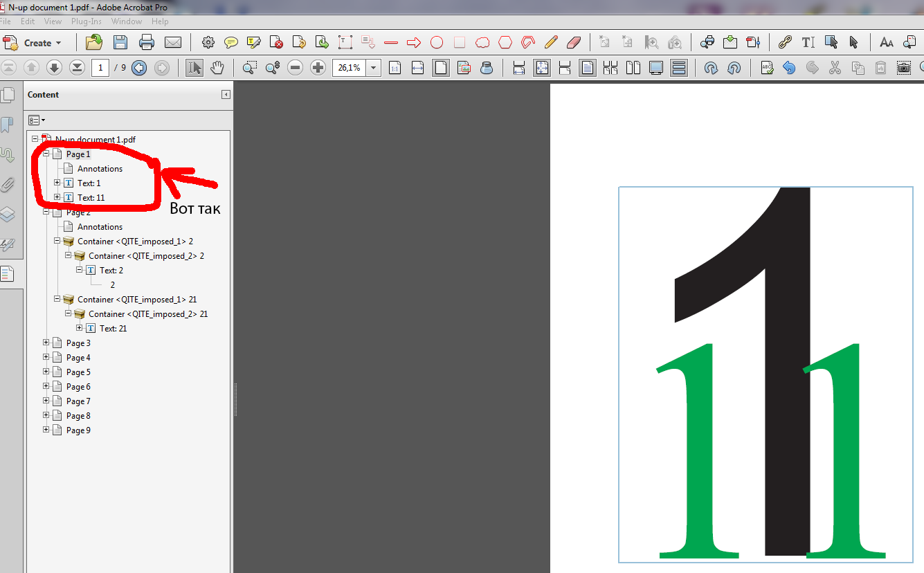Send the file by email with the envelope icon

[173, 42]
